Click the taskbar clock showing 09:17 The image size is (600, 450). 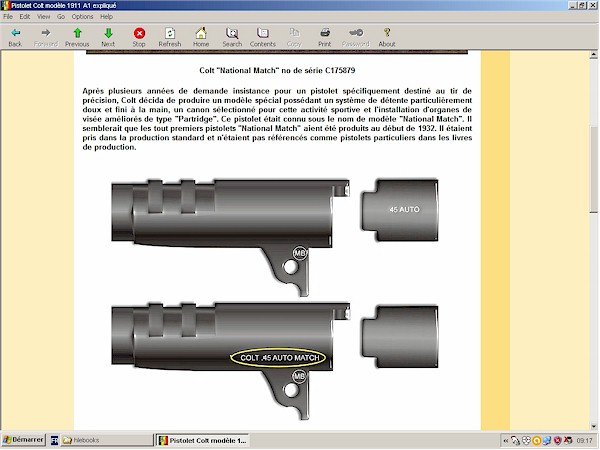pyautogui.click(x=584, y=441)
